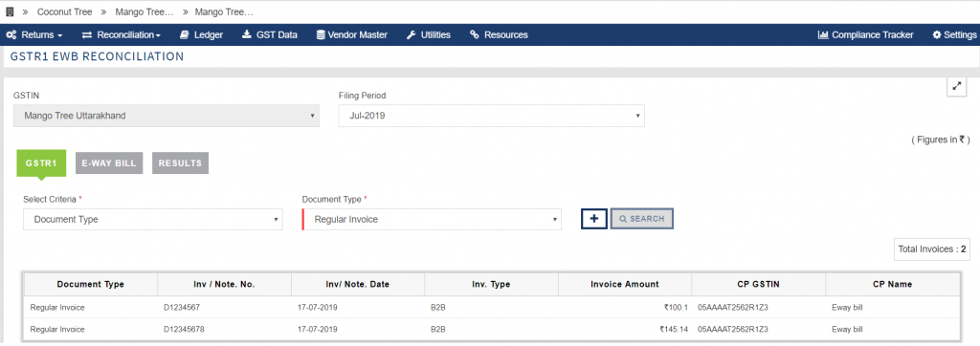This screenshot has height=346, width=980.
Task: Click B2B in the D1234567 row
Action: pyautogui.click(x=438, y=307)
